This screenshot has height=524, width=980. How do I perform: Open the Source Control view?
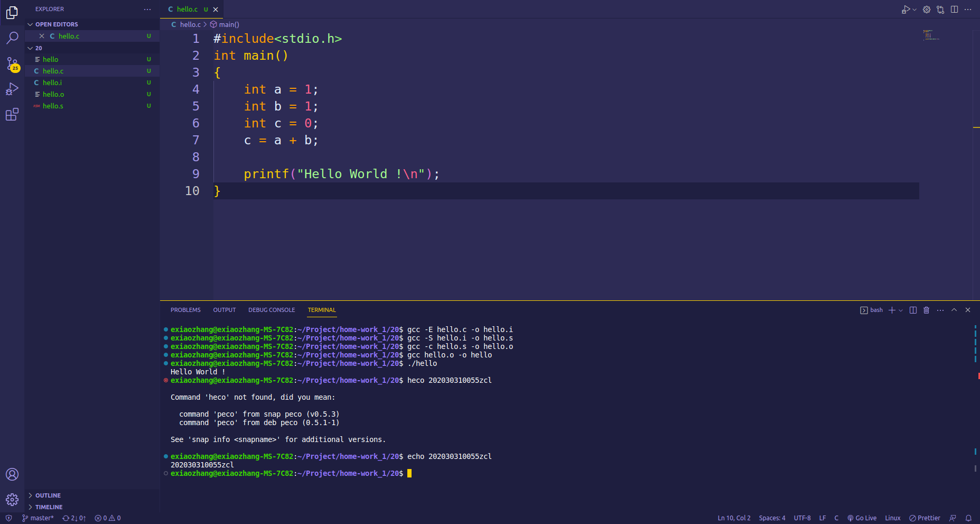pyautogui.click(x=12, y=64)
